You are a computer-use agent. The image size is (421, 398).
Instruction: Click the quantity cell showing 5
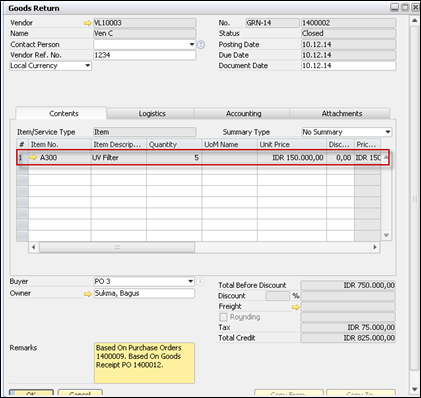pos(174,157)
